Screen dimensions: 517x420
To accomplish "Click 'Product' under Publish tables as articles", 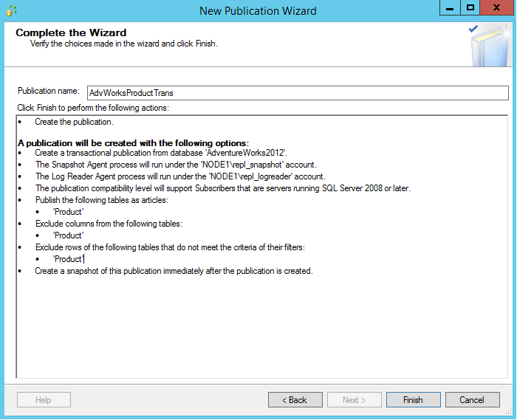I will coord(68,212).
